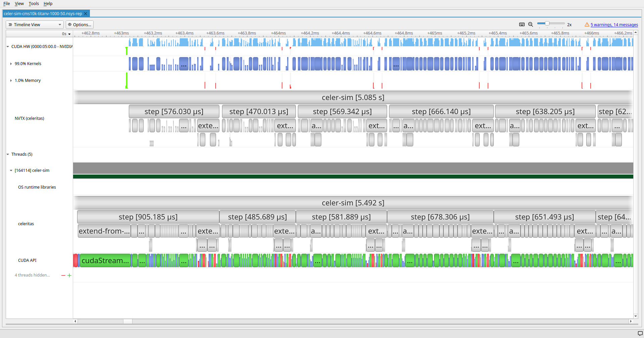Click the orange warning triangle icon

tap(587, 25)
